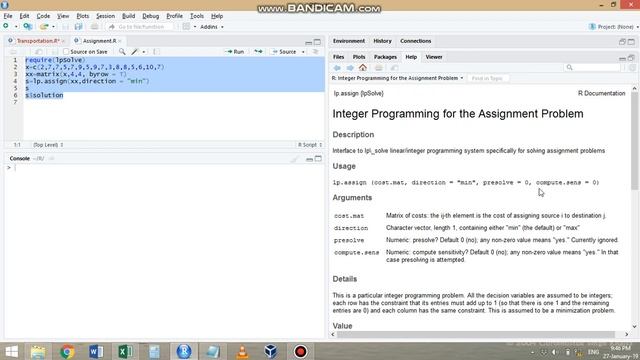Switch to the Viewer tab
Image resolution: width=640 pixels, height=360 pixels.
point(434,57)
